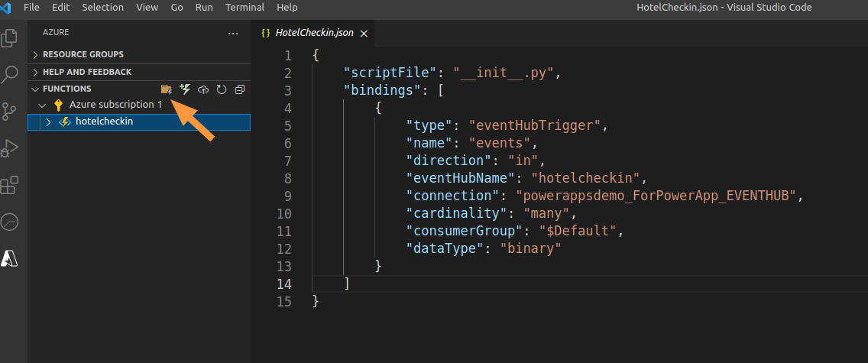Click the VS Code logo in title bar
868x363 pixels.
coord(5,8)
